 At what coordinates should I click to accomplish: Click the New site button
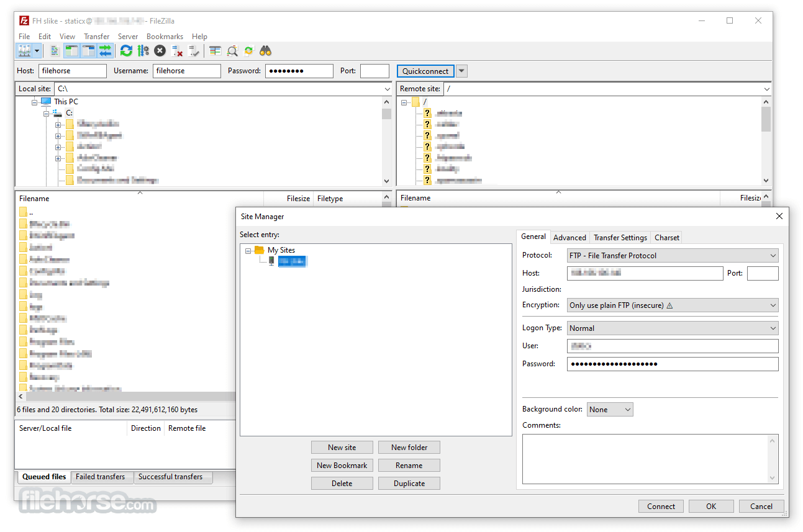[x=342, y=447]
